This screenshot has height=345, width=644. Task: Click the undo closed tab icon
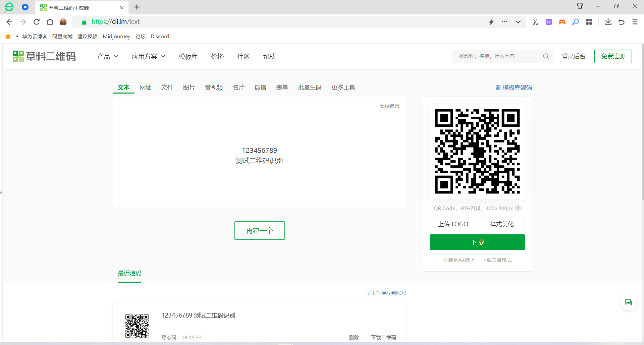(622, 22)
